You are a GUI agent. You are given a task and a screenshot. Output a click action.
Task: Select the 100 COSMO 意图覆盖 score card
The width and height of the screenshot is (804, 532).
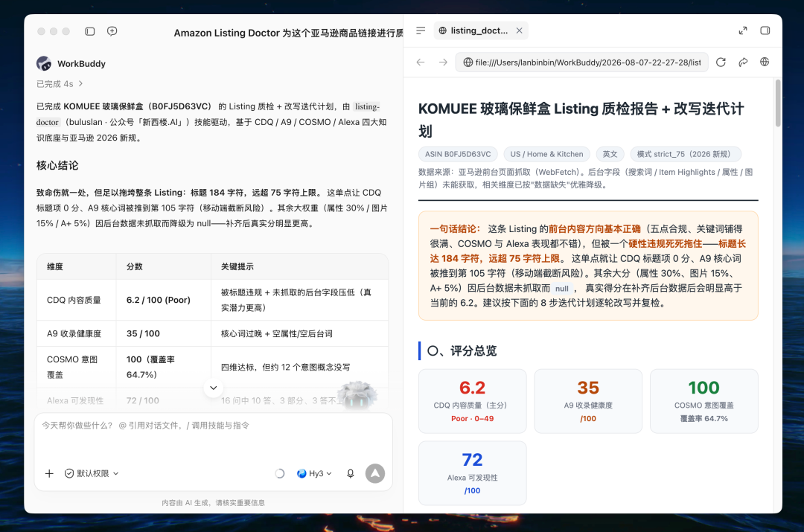(704, 401)
